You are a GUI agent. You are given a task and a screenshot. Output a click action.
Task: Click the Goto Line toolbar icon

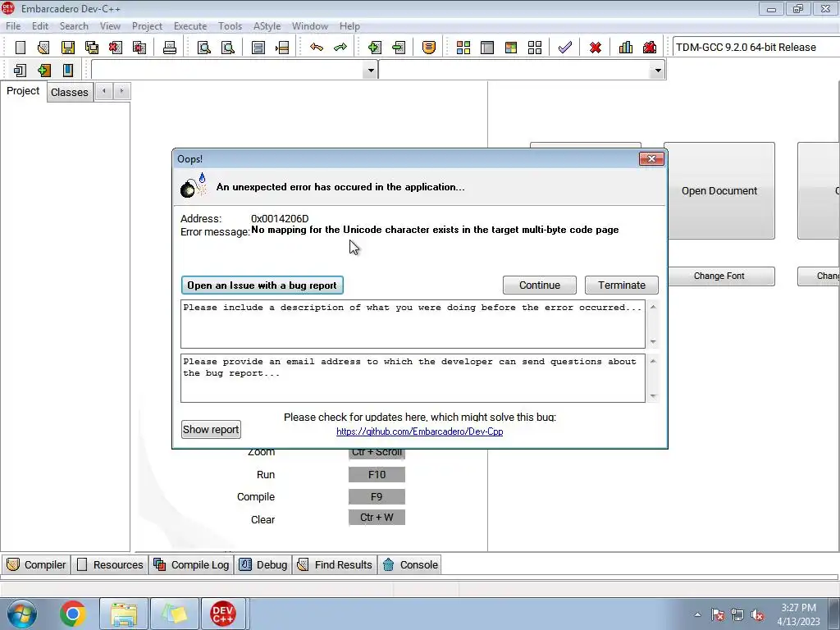coord(282,47)
